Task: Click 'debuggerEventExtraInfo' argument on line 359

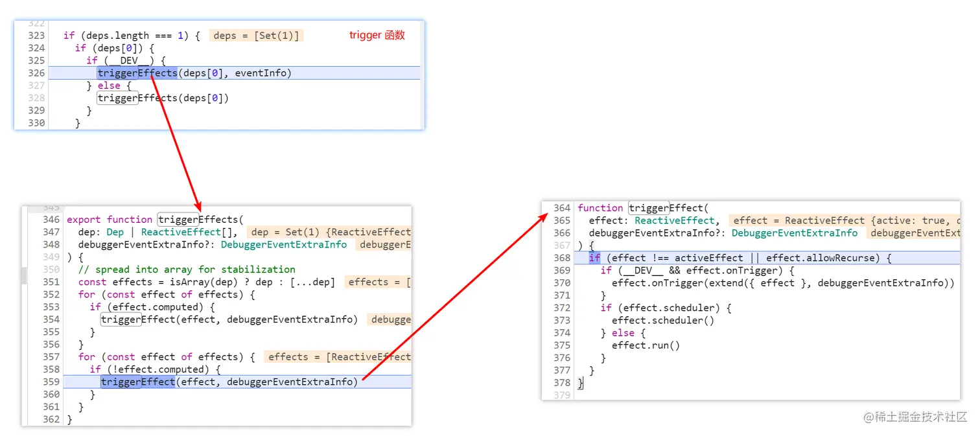Action: coord(290,382)
